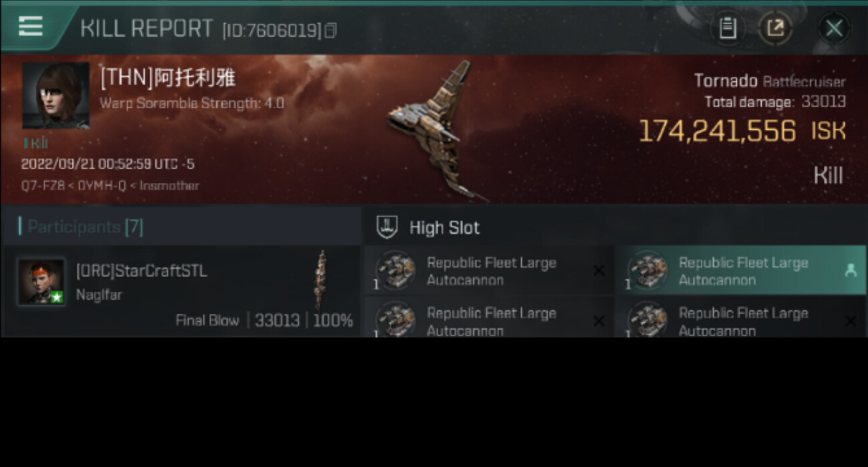Click the destroyed X mark on first autocannon

click(599, 271)
